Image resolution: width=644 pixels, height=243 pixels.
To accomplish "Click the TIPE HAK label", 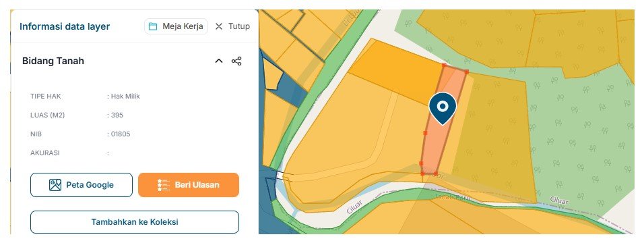I will pyautogui.click(x=46, y=97).
